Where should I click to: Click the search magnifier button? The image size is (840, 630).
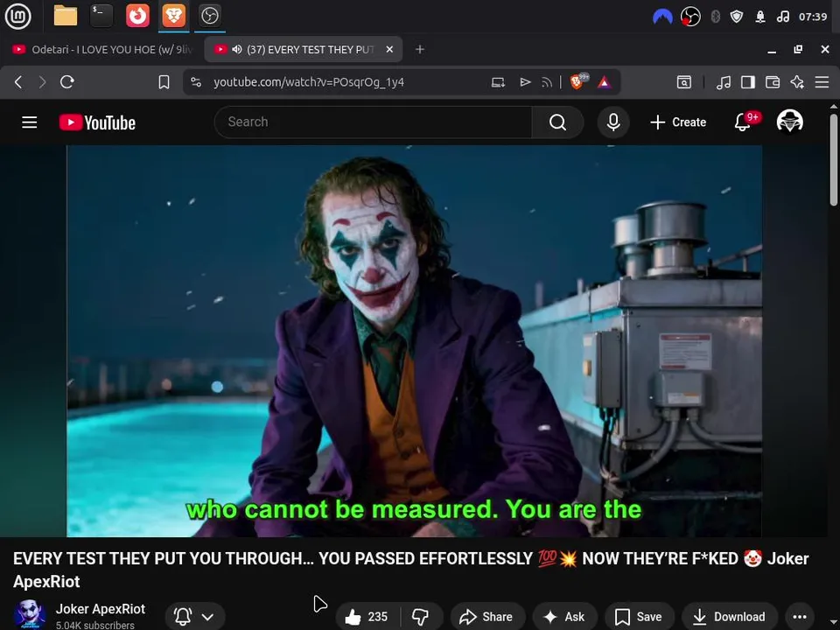tap(557, 122)
